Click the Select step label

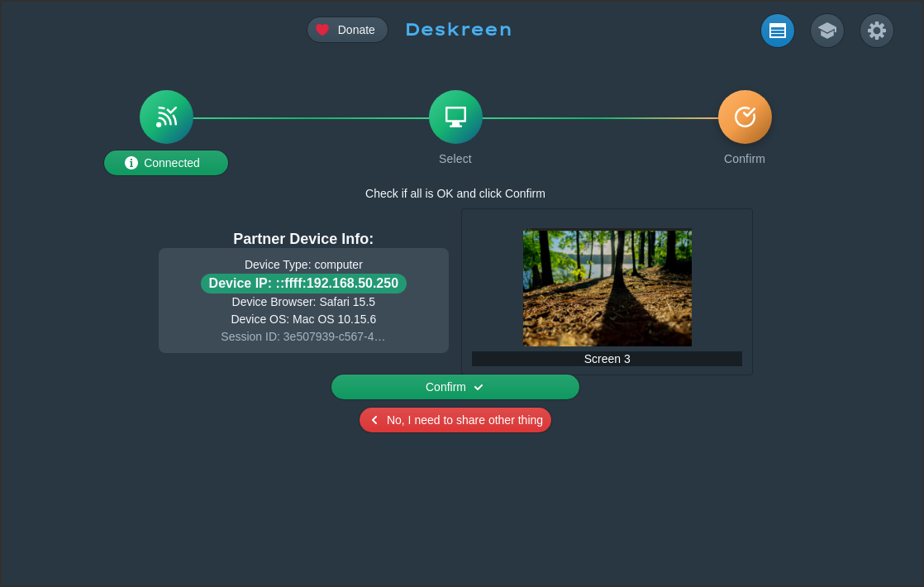pyautogui.click(x=455, y=159)
